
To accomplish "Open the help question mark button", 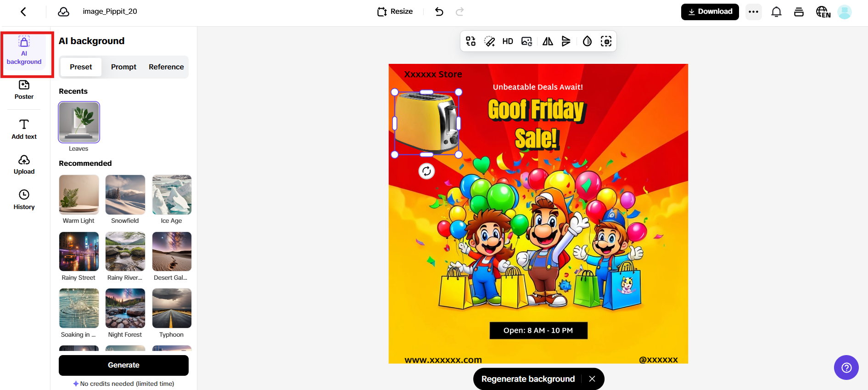I will point(846,367).
